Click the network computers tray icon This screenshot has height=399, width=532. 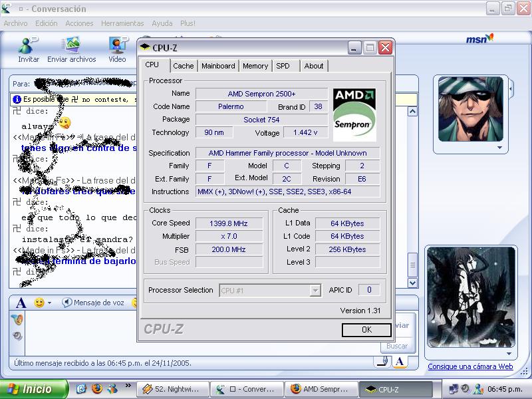click(x=453, y=389)
